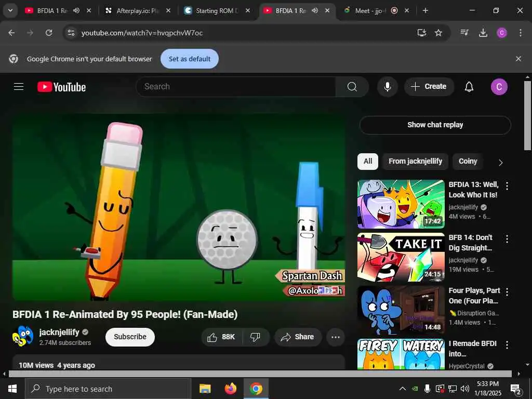The image size is (532, 399).
Task: Open Chrome profile avatar
Action: click(501, 33)
